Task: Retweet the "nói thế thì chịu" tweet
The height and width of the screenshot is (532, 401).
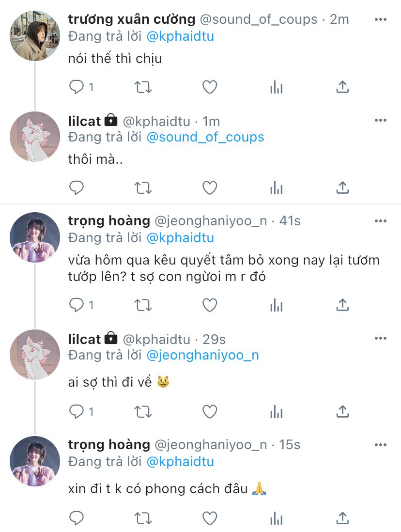Action: point(143,87)
